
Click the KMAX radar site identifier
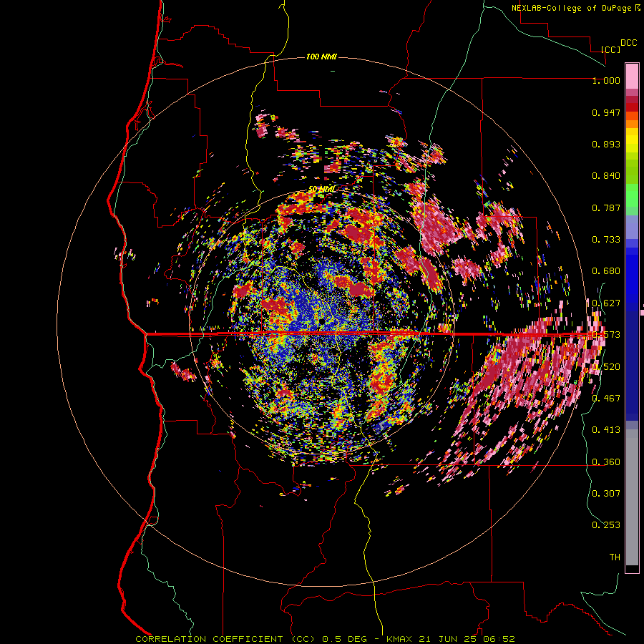(401, 639)
